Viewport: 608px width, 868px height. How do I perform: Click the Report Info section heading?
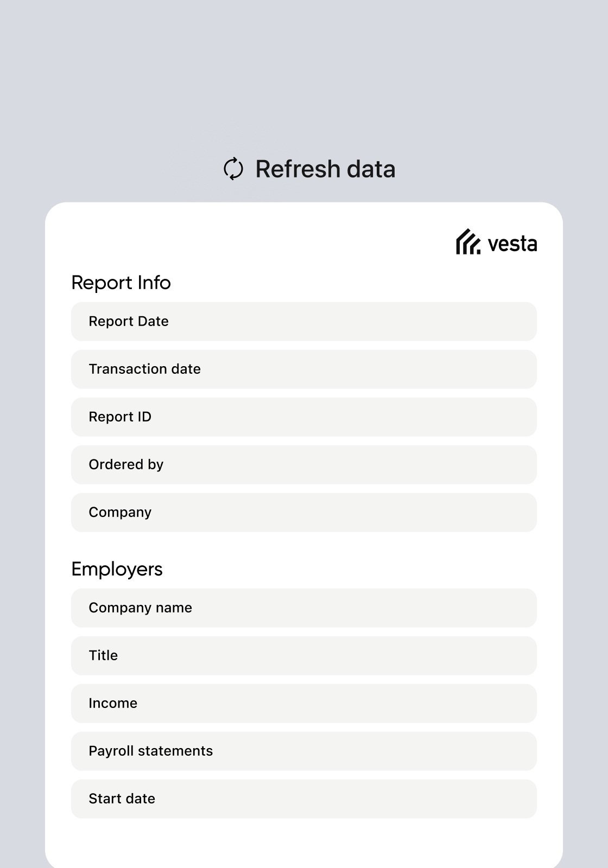click(121, 283)
